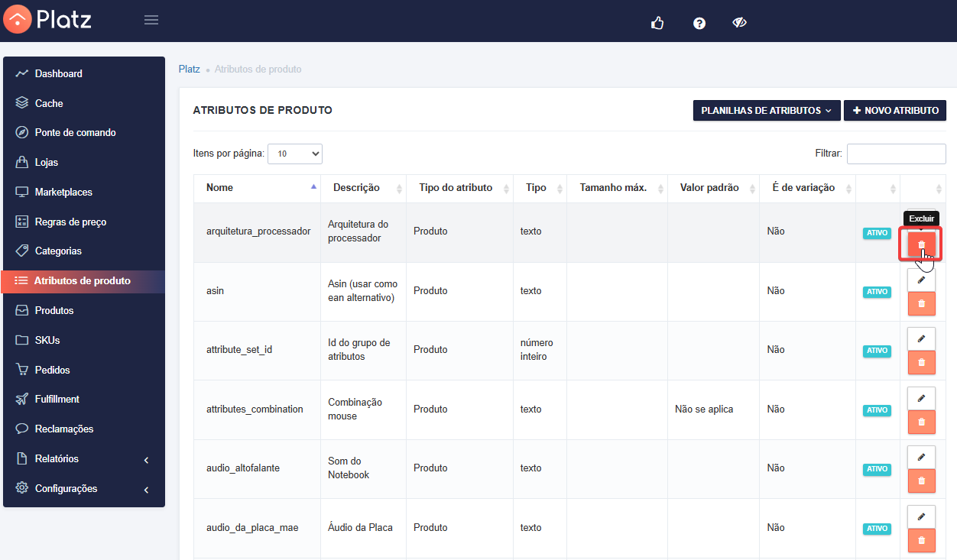This screenshot has width=957, height=560.
Task: Edit the attributes_combination attribute
Action: [x=921, y=398]
